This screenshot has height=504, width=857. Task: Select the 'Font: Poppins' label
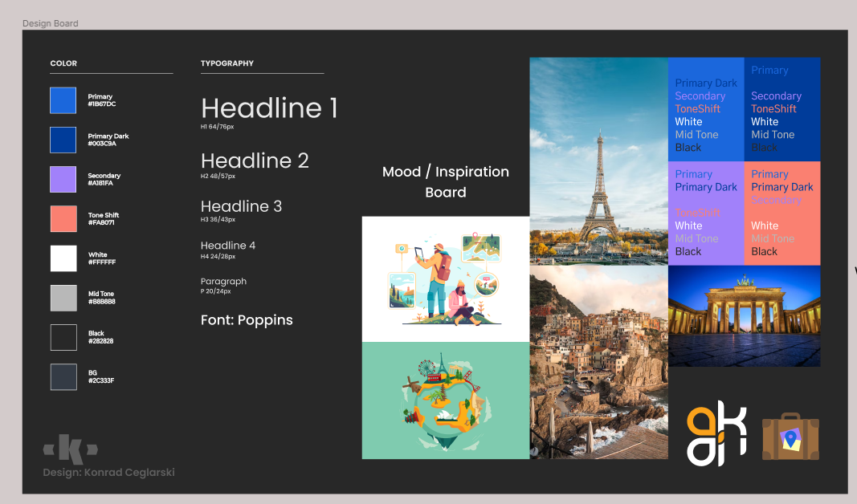247,319
